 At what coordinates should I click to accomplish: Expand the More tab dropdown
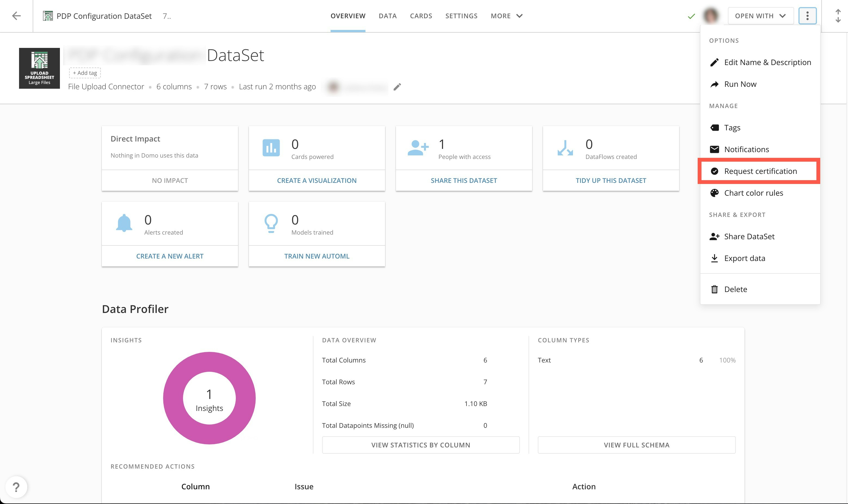tap(506, 16)
